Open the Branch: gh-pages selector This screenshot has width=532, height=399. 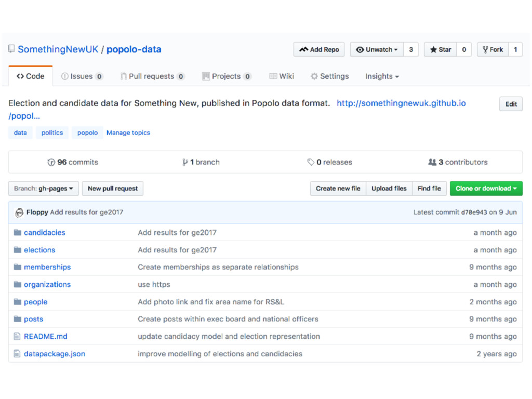coord(44,188)
